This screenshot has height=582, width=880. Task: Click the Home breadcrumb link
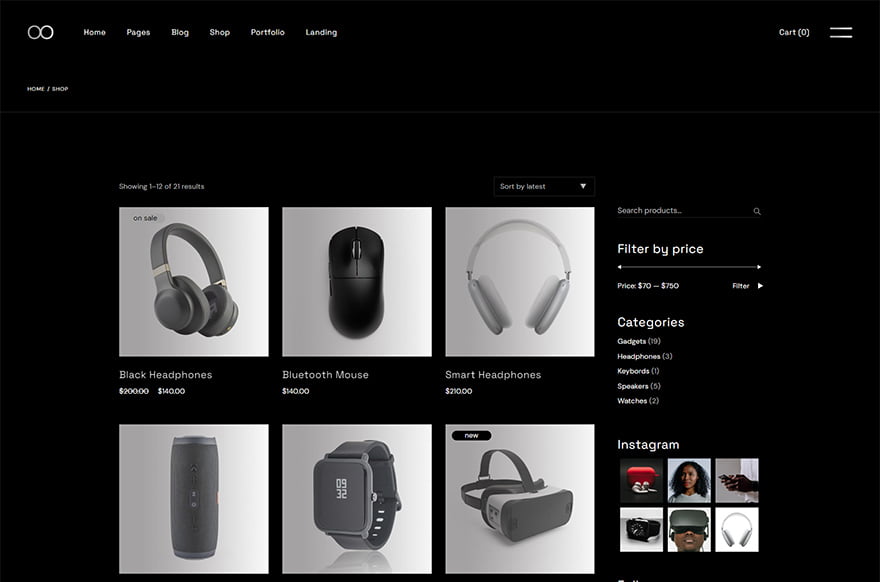tap(35, 89)
